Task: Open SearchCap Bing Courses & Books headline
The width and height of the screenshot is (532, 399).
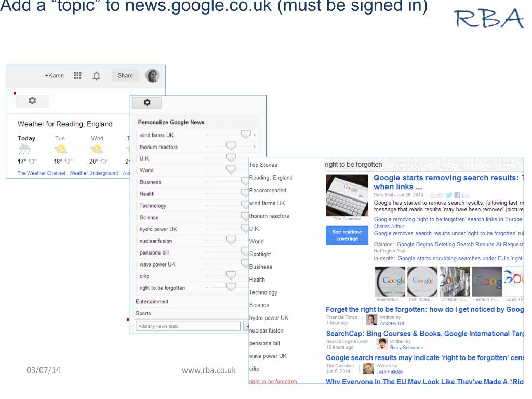Action: click(425, 334)
